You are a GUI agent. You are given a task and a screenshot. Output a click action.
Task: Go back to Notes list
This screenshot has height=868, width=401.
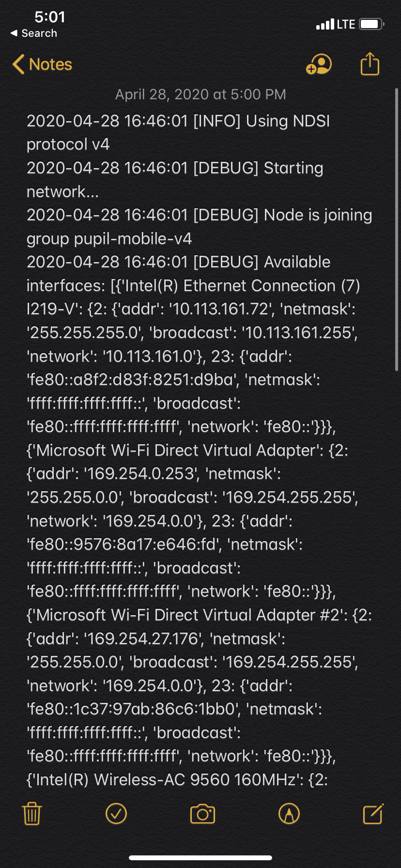[x=42, y=64]
